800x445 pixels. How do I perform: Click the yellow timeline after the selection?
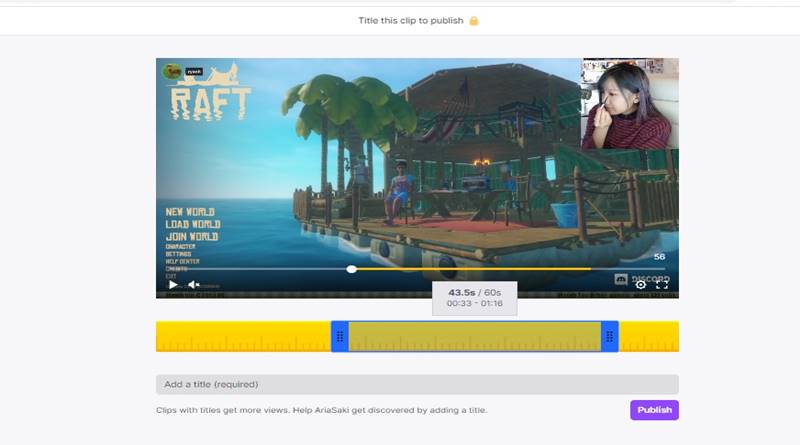click(x=648, y=336)
